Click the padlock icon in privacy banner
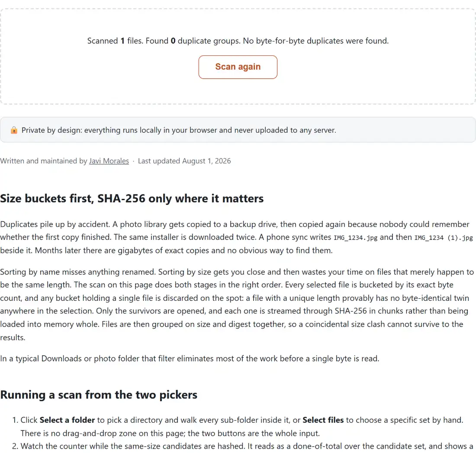476x453 pixels. point(14,130)
